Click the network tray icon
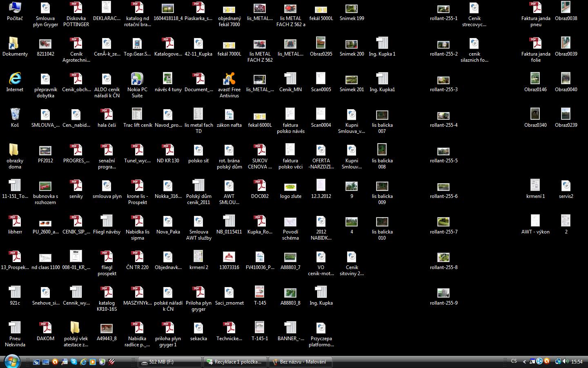Viewport: 588px width, 368px height. coord(558,361)
